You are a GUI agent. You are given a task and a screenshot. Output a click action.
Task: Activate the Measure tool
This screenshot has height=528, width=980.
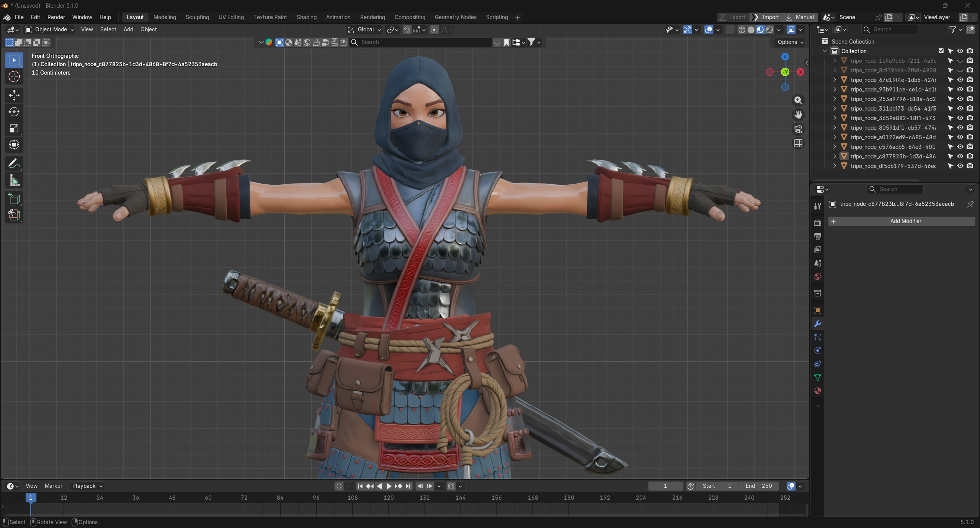[x=14, y=180]
